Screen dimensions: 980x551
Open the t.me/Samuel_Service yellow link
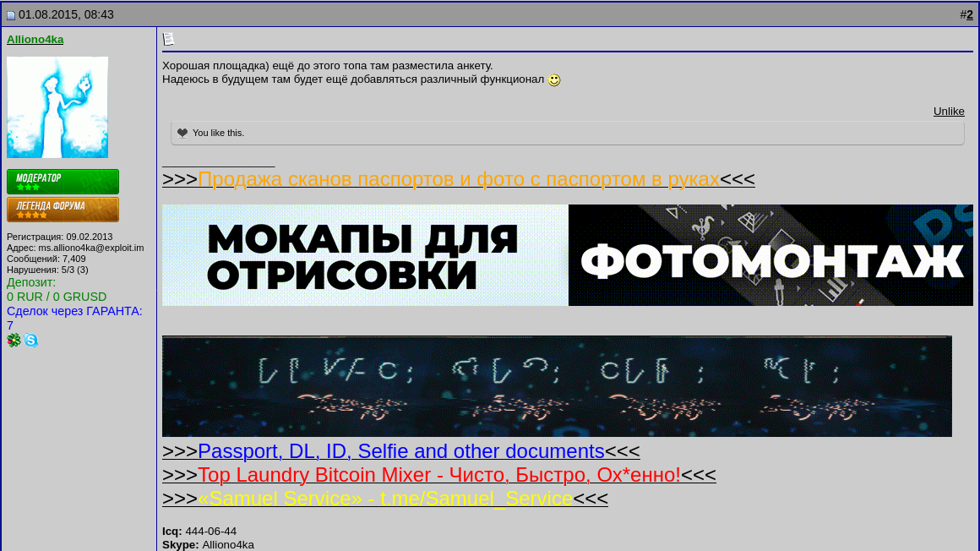coord(386,499)
